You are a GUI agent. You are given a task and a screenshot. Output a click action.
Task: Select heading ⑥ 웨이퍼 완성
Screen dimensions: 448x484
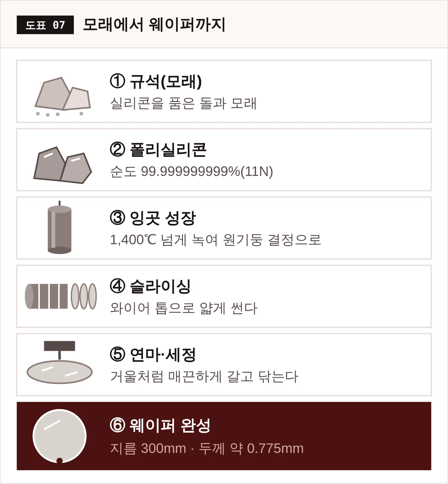click(160, 425)
